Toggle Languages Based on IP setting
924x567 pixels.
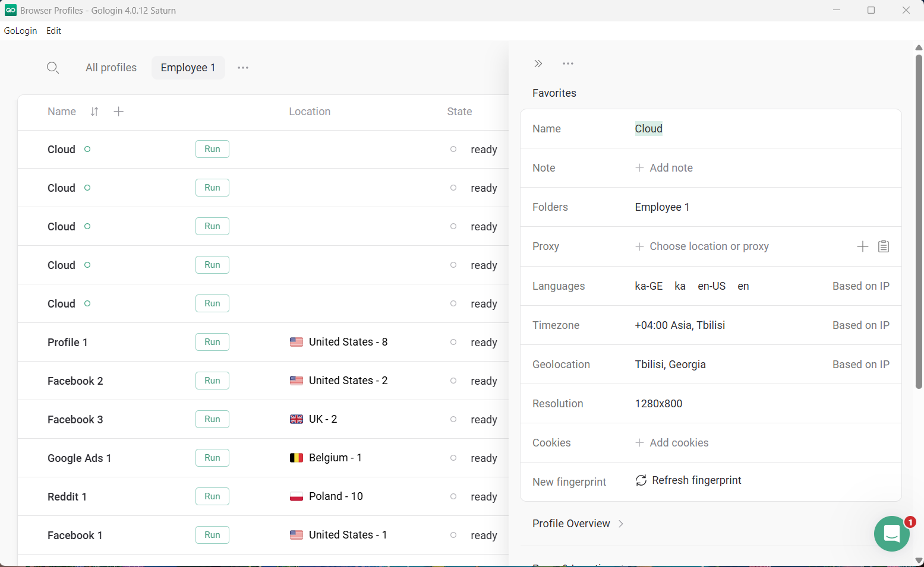pos(861,286)
